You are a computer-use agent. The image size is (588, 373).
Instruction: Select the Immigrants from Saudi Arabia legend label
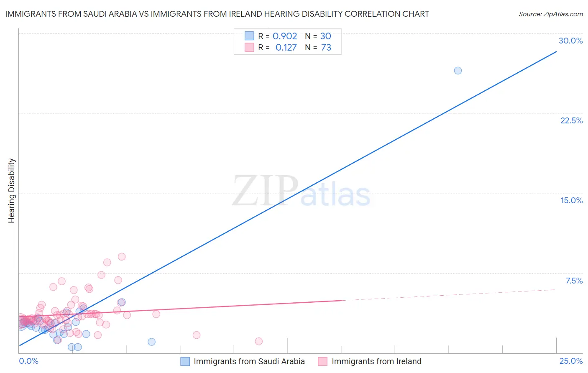[x=249, y=361]
